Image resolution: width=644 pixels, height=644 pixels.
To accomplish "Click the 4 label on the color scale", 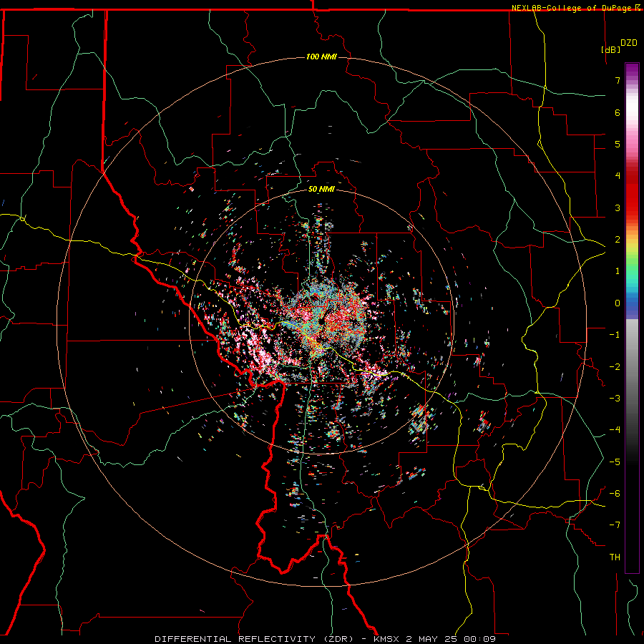I will [618, 176].
